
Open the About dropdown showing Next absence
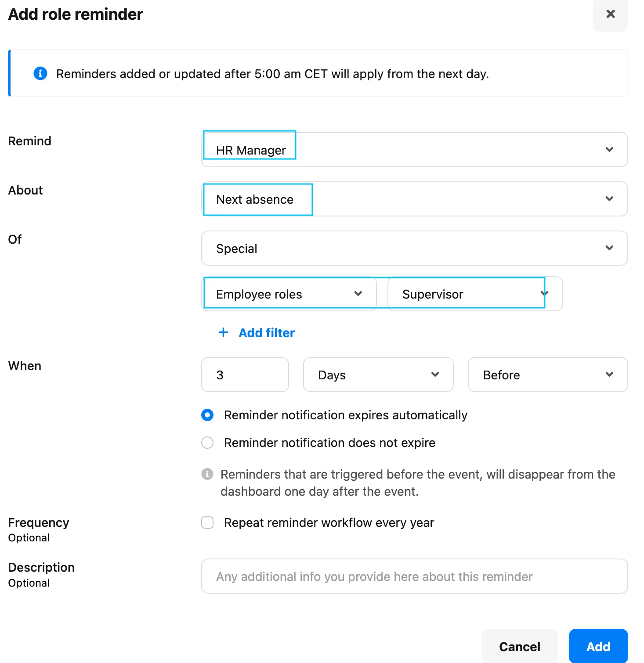[415, 199]
